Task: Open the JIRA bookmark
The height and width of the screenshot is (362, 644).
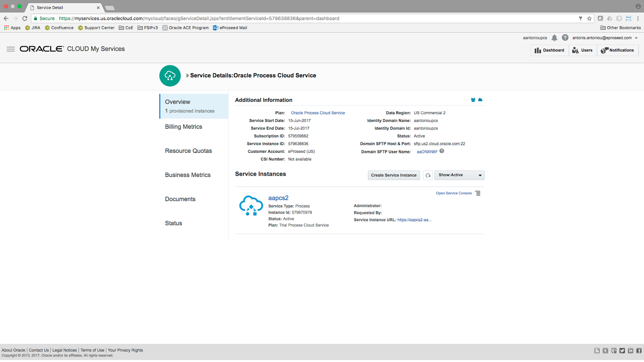Action: 33,28
